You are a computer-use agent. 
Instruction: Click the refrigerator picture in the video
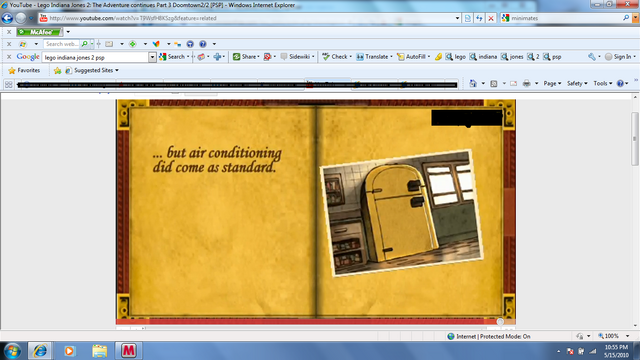401,213
